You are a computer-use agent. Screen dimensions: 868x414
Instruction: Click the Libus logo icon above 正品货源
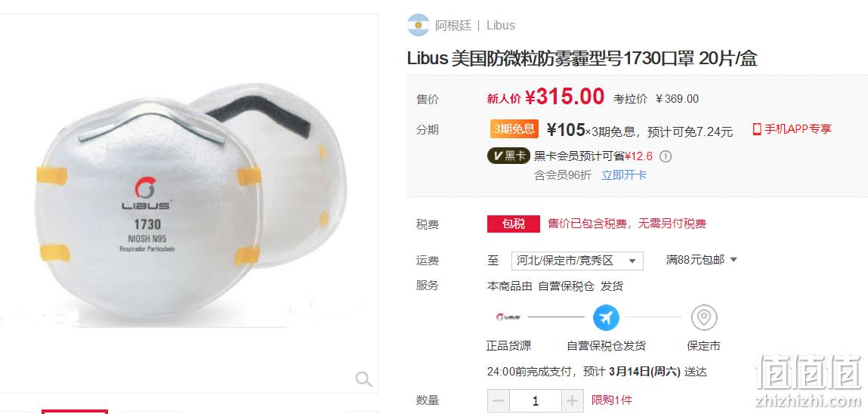point(508,317)
